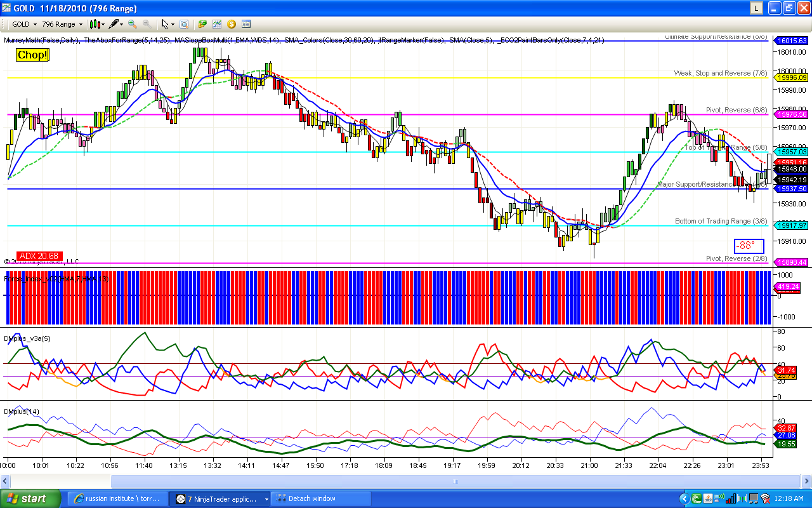The width and height of the screenshot is (812, 508).
Task: Click the scrollbar left arrow
Action: (x=6, y=482)
